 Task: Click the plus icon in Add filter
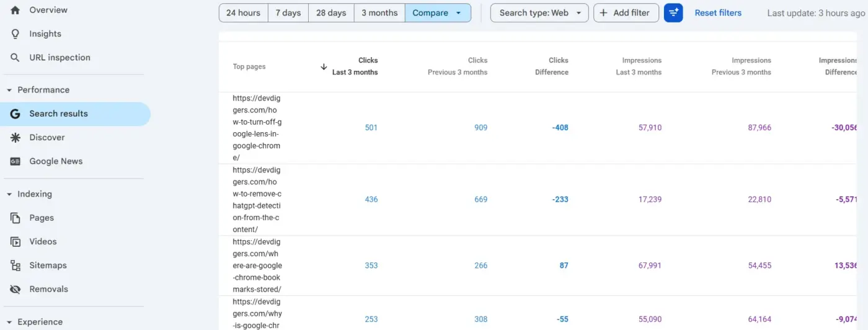[x=603, y=12]
